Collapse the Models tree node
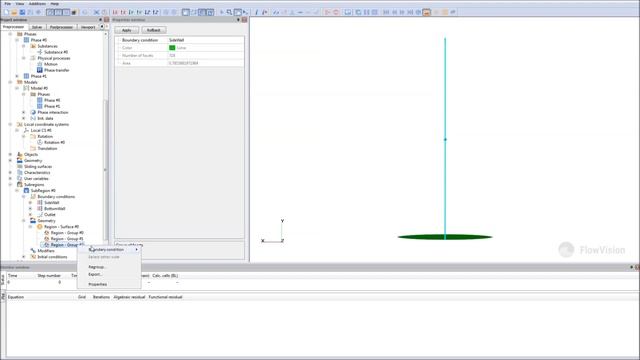 [10, 82]
